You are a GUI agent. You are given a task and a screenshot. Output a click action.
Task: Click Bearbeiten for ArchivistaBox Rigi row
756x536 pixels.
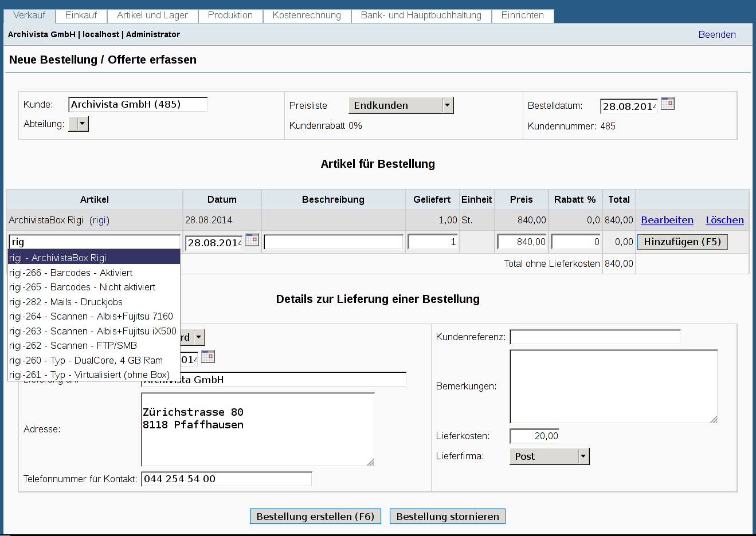coord(667,220)
